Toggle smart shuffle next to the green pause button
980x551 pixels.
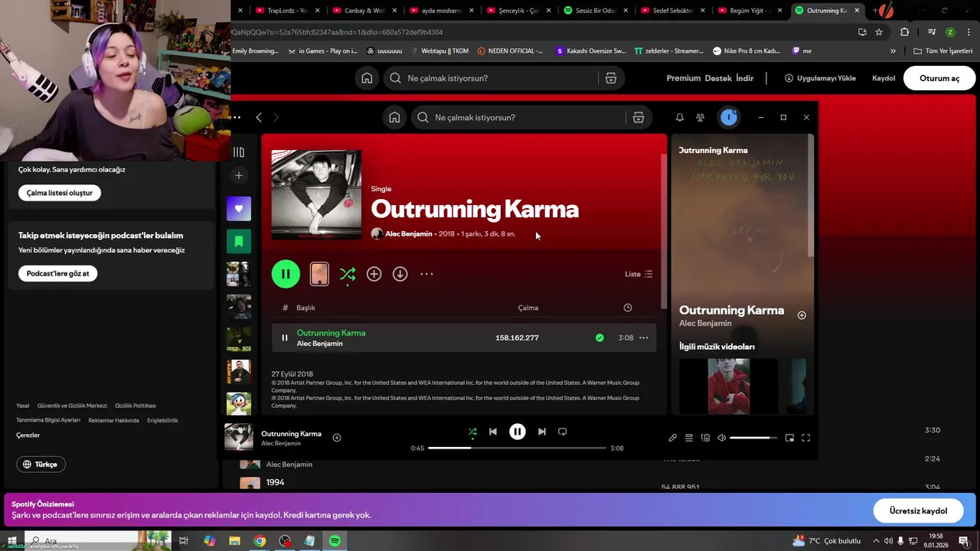[x=348, y=274]
